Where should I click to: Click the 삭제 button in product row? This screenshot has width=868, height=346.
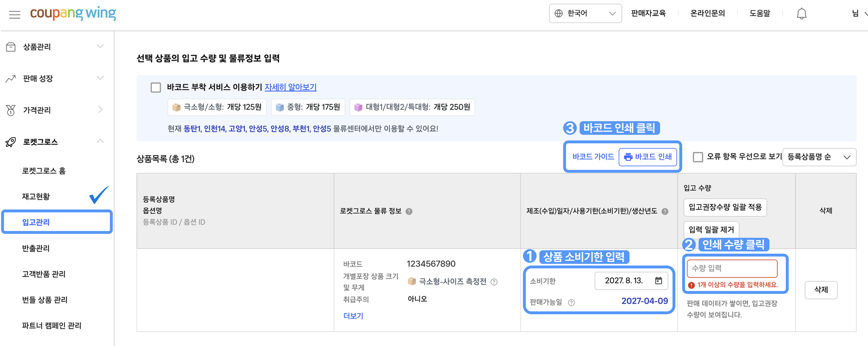tap(821, 290)
